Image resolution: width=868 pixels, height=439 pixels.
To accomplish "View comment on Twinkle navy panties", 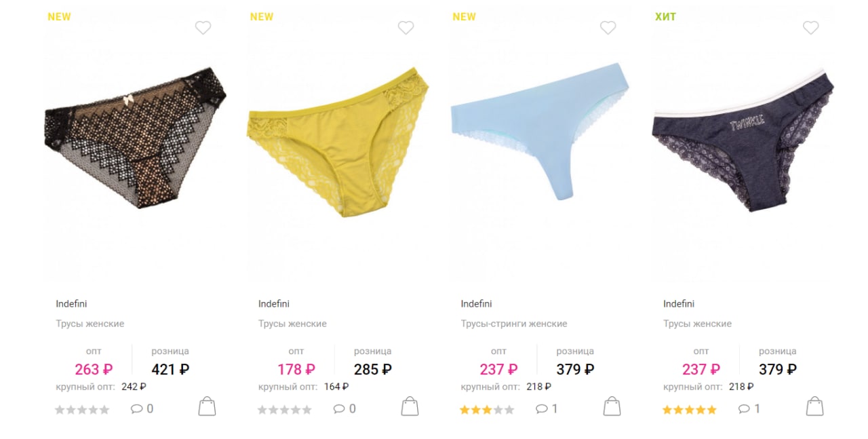I will pos(749,409).
